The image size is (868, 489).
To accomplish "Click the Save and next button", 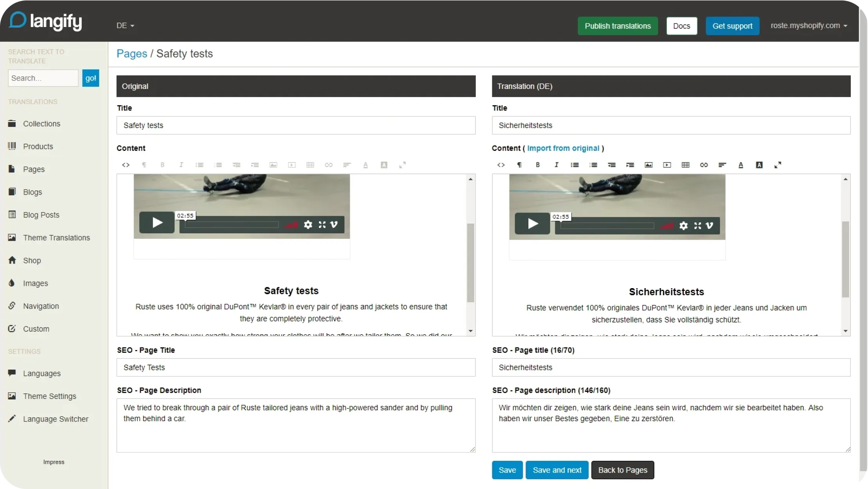I will (557, 470).
